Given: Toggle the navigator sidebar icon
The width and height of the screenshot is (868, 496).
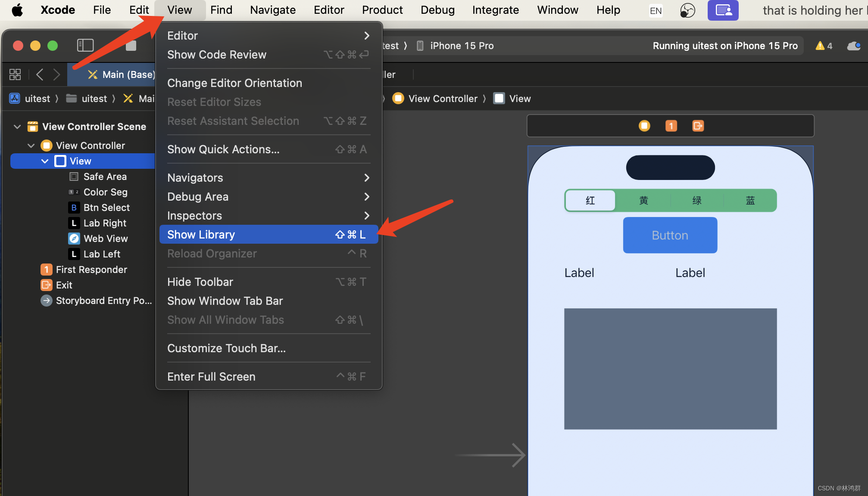Looking at the screenshot, I should coord(85,45).
